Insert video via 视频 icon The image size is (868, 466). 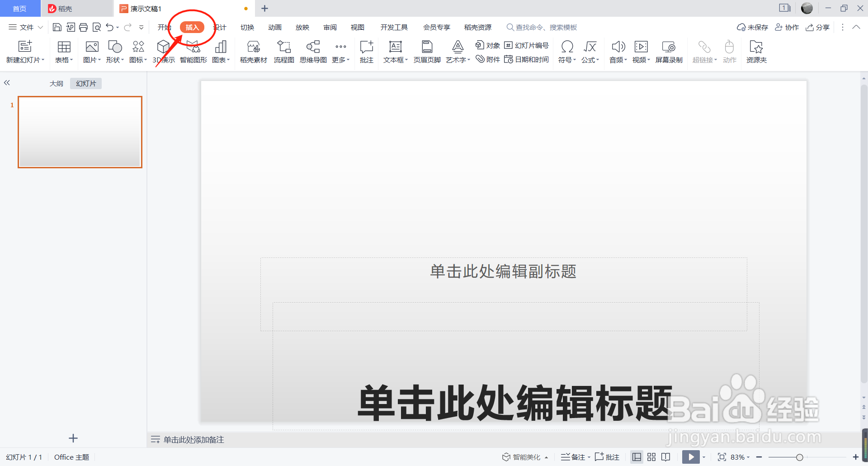[641, 47]
